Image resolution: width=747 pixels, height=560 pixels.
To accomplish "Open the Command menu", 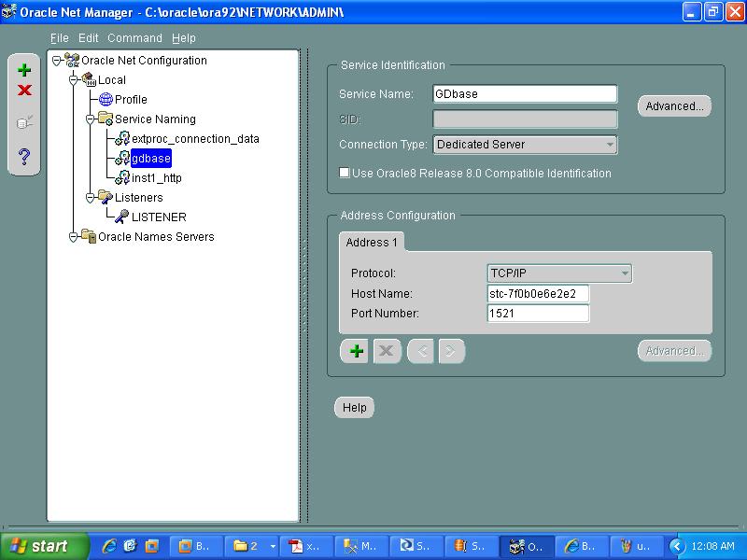I will pyautogui.click(x=134, y=38).
